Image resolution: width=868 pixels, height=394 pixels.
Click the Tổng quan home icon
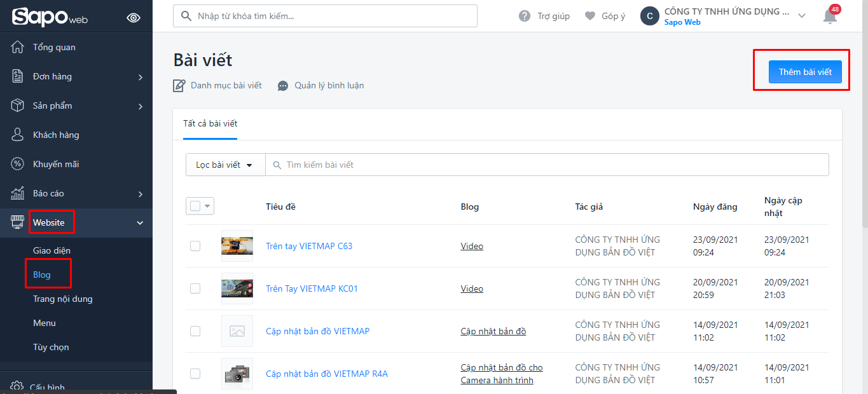tap(18, 47)
